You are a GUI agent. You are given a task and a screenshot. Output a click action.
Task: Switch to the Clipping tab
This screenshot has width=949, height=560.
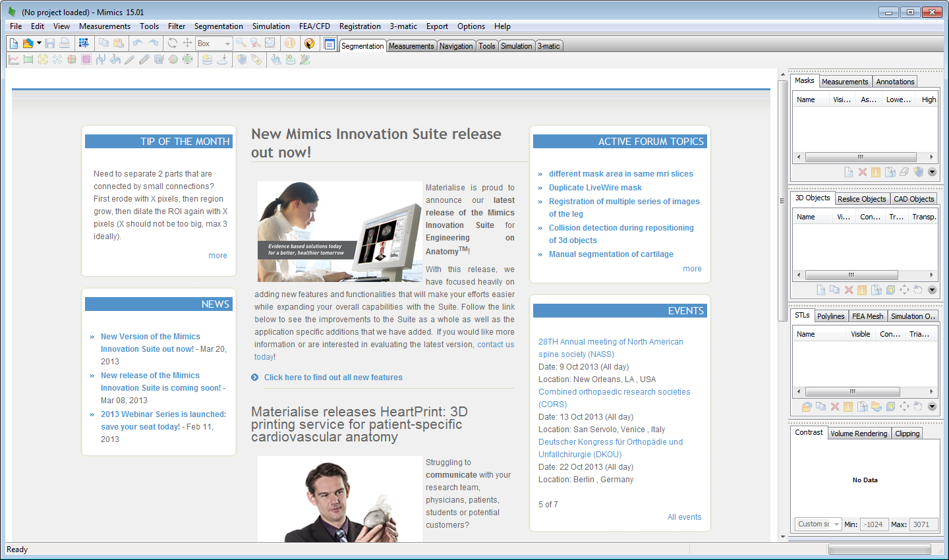click(907, 434)
